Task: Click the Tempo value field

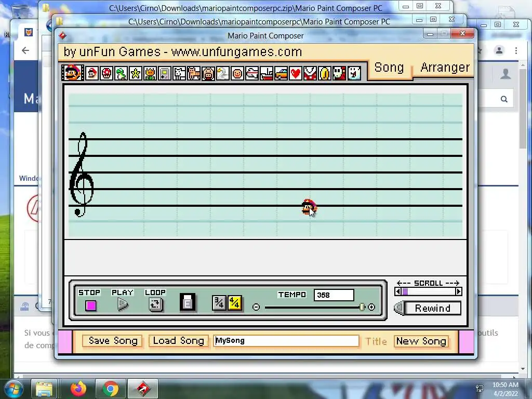Action: [334, 295]
